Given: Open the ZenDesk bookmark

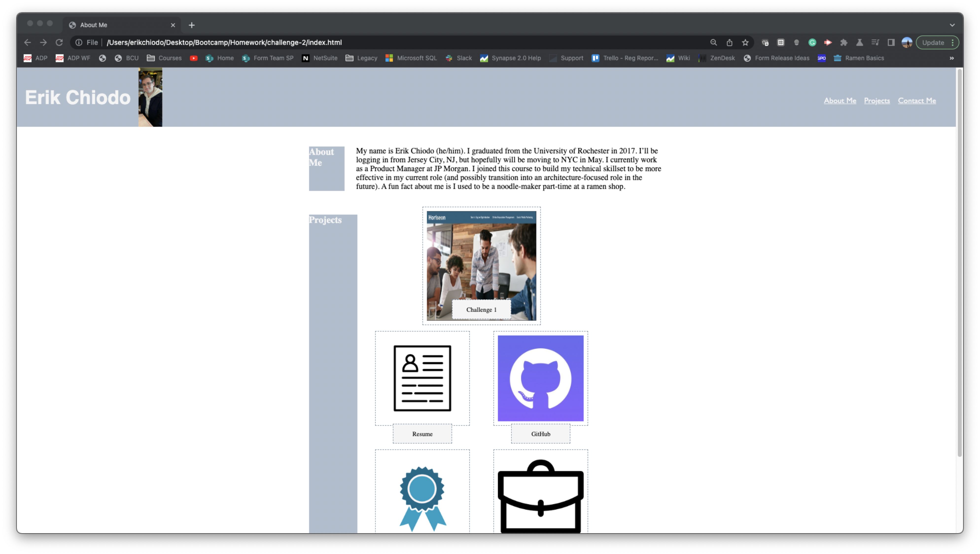Looking at the screenshot, I should click(x=717, y=58).
